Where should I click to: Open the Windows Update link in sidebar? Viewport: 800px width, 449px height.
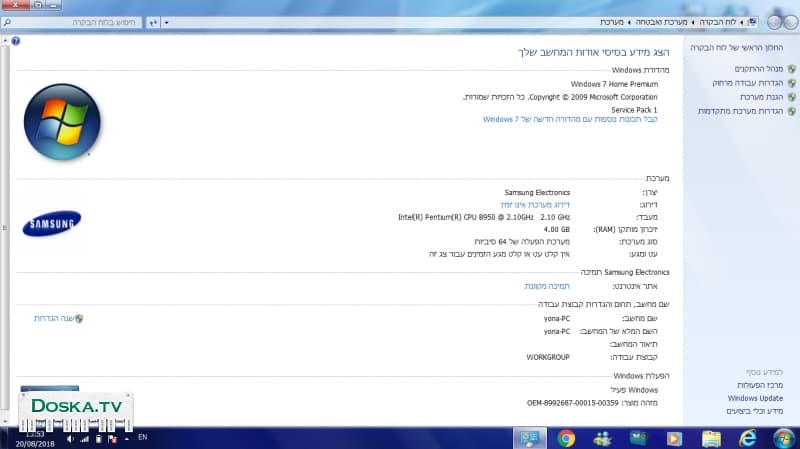coord(756,398)
